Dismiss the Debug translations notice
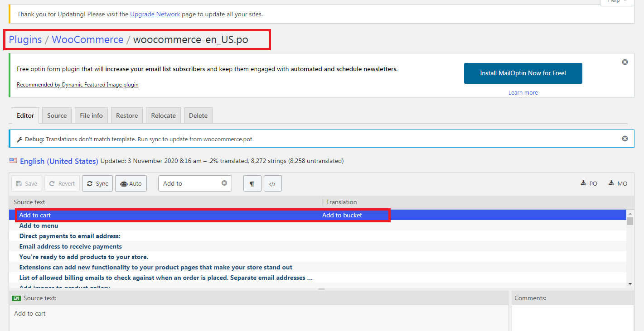 pyautogui.click(x=625, y=139)
